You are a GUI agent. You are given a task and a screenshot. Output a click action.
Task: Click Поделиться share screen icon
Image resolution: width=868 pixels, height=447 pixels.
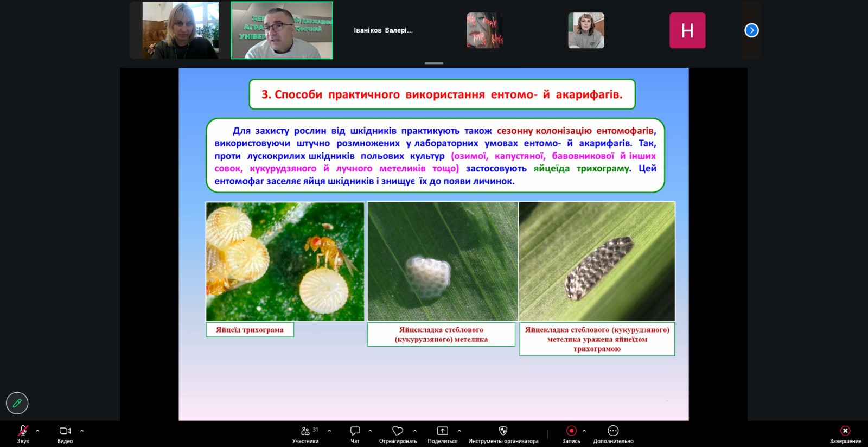tap(443, 431)
